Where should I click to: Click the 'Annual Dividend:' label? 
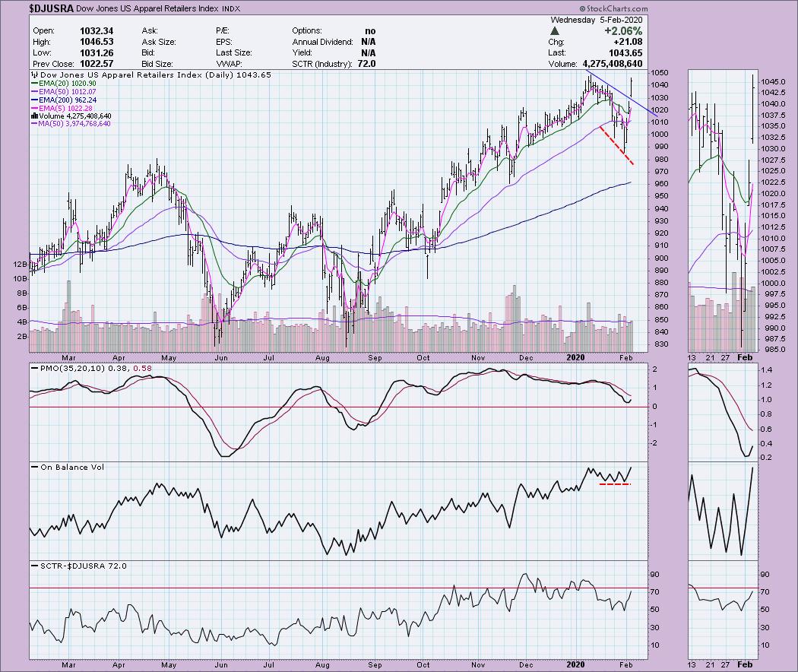pos(323,42)
